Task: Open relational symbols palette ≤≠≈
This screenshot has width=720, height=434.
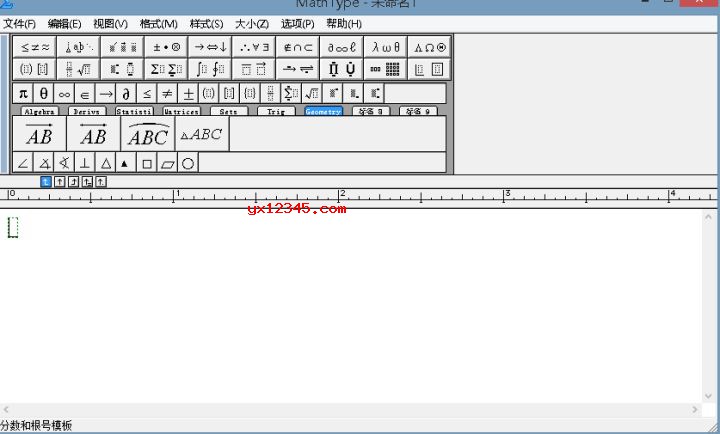Action: [34, 47]
